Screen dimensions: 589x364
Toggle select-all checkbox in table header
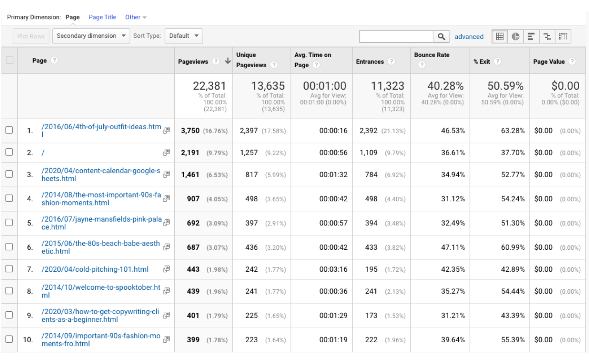click(x=9, y=60)
